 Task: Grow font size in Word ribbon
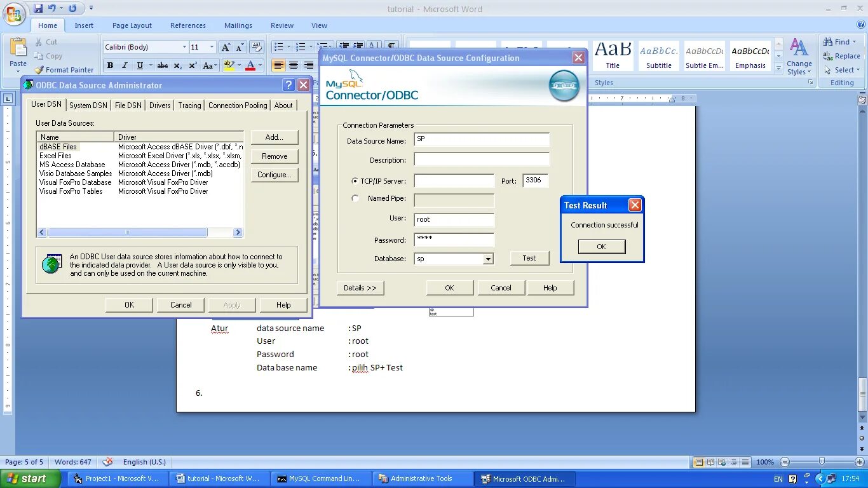tap(226, 47)
